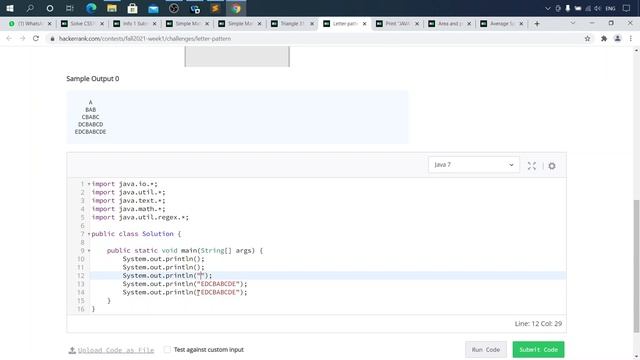Click EDCBABCDE in sample output

tap(91, 132)
